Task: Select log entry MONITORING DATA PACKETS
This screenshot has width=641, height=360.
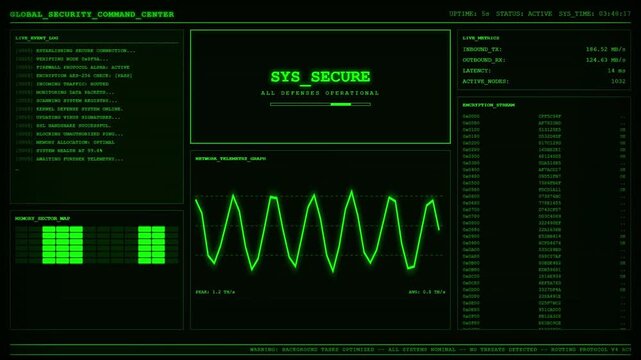Action: [x=65, y=92]
